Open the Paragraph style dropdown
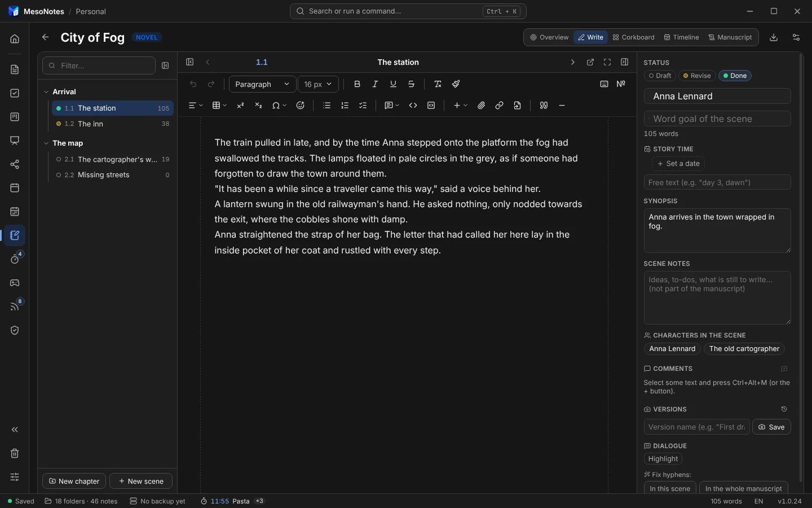The width and height of the screenshot is (812, 508). 263,84
